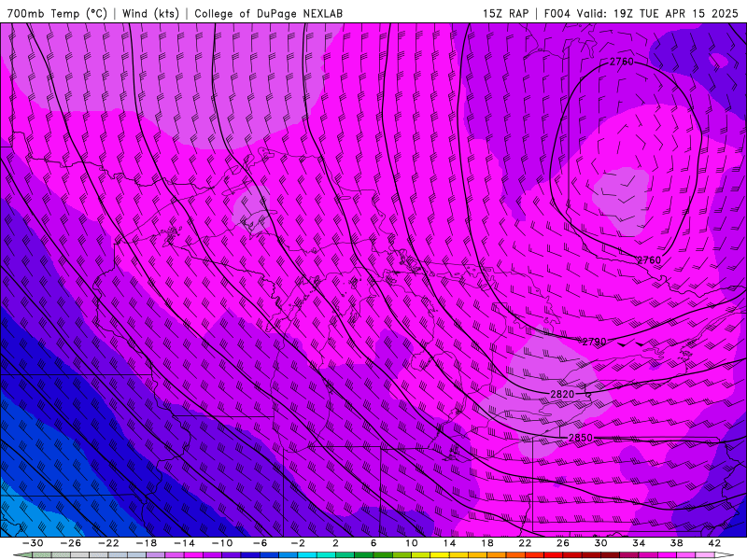Click the -18 value on the color scale
The height and width of the screenshot is (560, 747).
coord(147,543)
